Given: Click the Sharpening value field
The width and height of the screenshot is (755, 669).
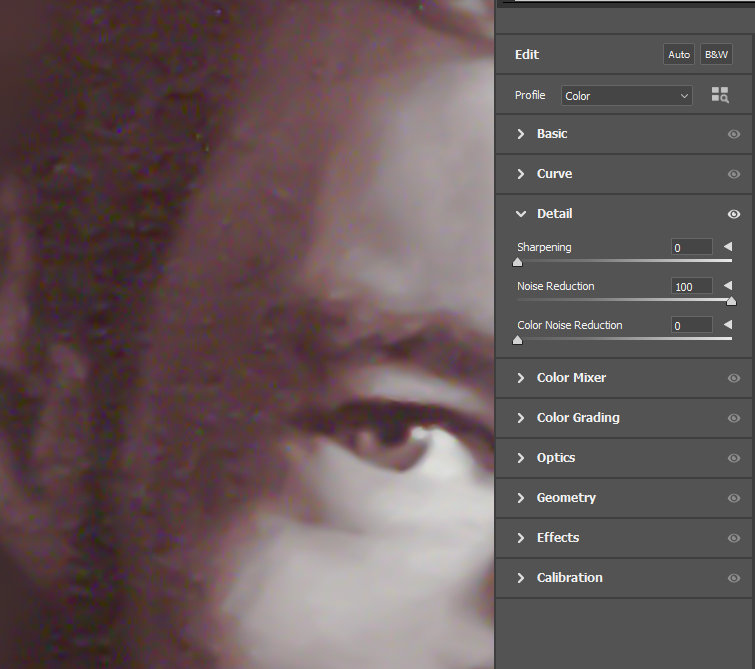Looking at the screenshot, I should [691, 247].
